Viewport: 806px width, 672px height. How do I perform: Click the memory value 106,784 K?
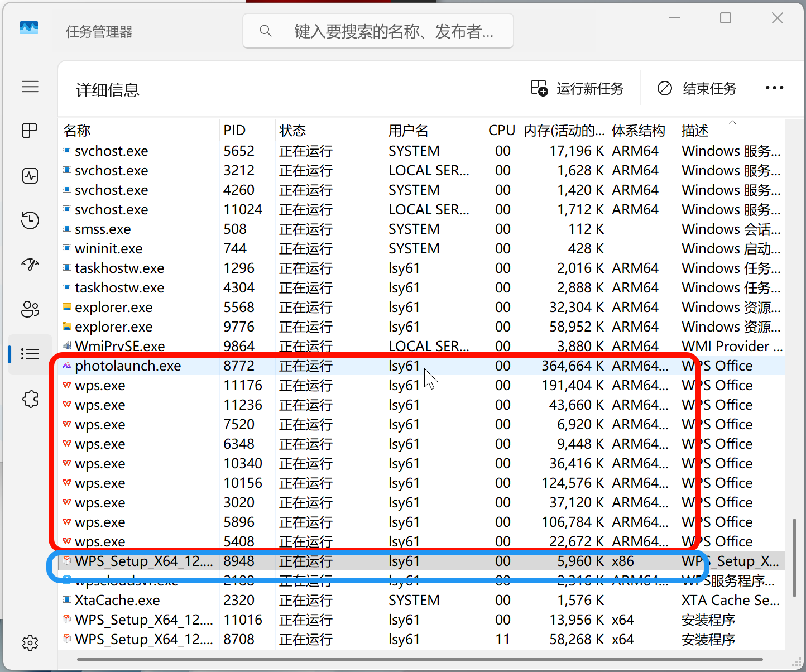(573, 522)
